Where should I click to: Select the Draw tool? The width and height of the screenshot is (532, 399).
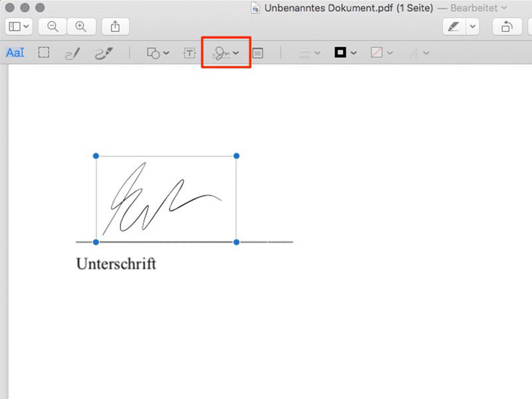[104, 53]
